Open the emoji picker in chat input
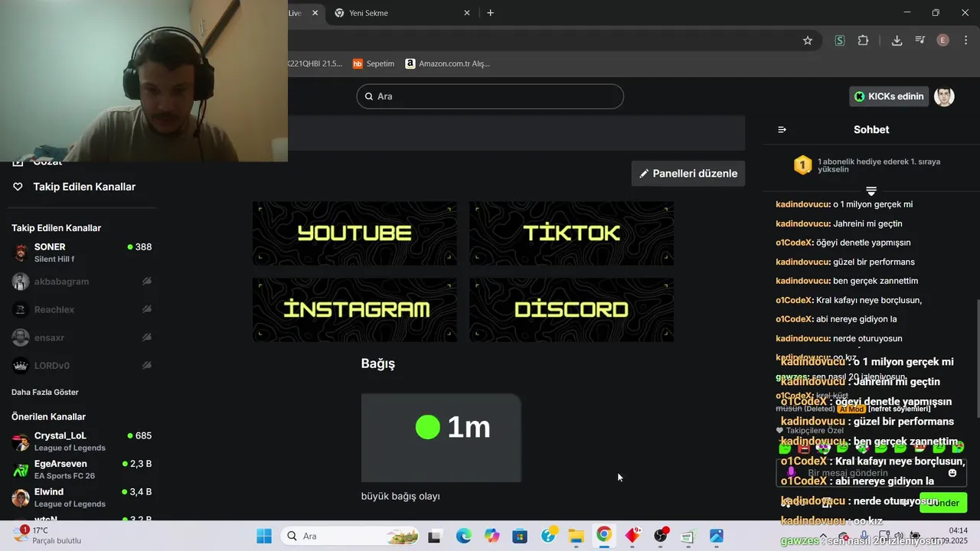980x551 pixels. [x=952, y=473]
